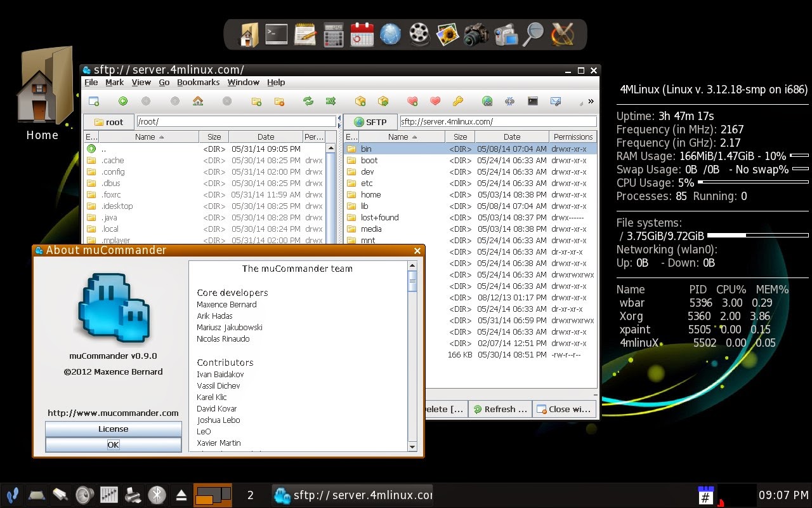Screen dimensions: 812x508
Task: Sort the right panel by Permissions column
Action: (573, 137)
